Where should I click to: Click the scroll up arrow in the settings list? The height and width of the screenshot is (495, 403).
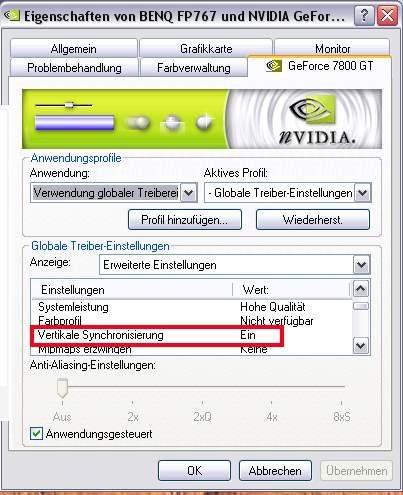click(361, 289)
